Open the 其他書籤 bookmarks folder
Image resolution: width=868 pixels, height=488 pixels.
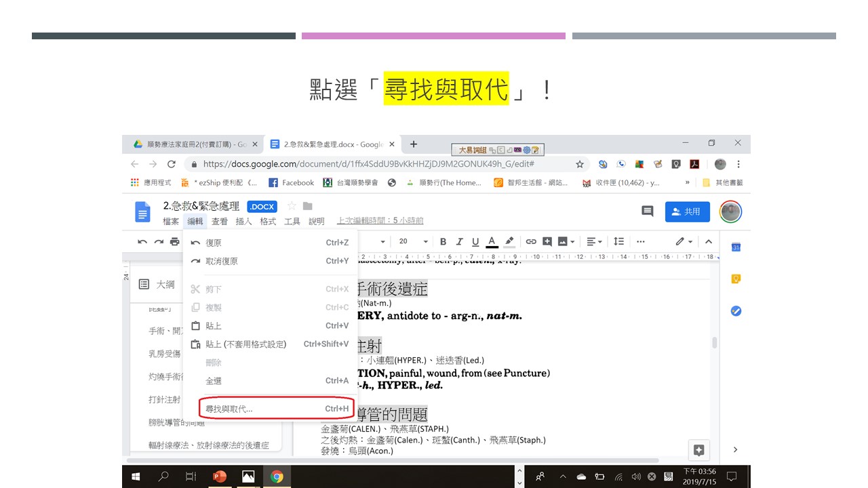tap(723, 182)
